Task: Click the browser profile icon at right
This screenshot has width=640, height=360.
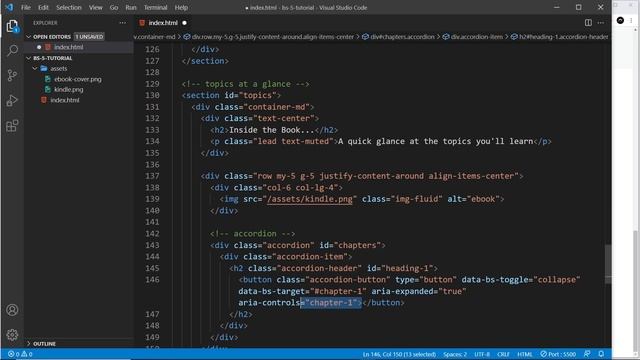Action: (x=620, y=20)
